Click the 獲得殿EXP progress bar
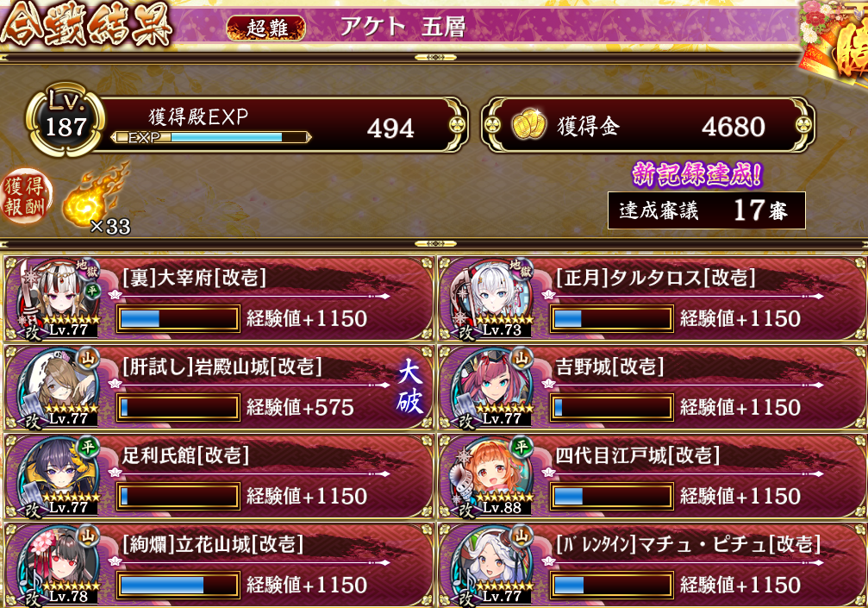 (210, 137)
